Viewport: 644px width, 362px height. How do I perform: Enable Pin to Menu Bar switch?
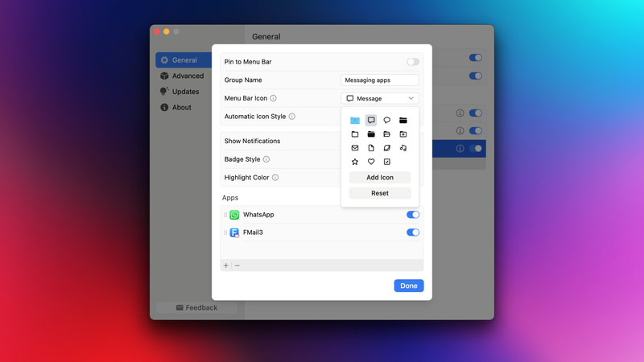tap(413, 62)
